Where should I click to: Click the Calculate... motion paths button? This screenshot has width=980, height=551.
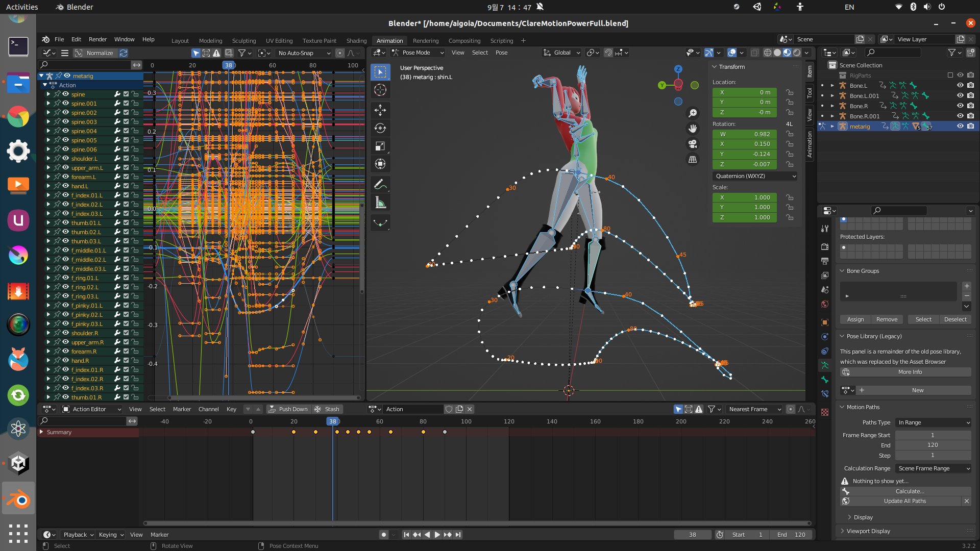coord(910,491)
